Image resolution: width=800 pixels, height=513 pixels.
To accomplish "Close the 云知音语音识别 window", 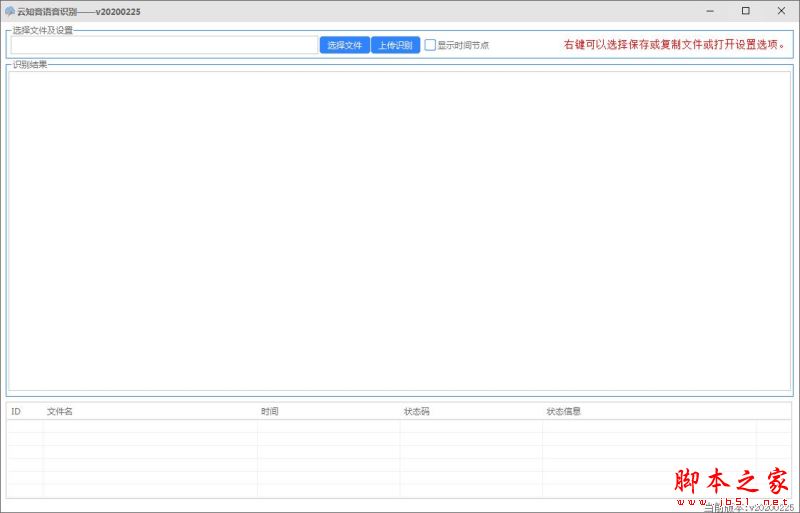I will [781, 11].
